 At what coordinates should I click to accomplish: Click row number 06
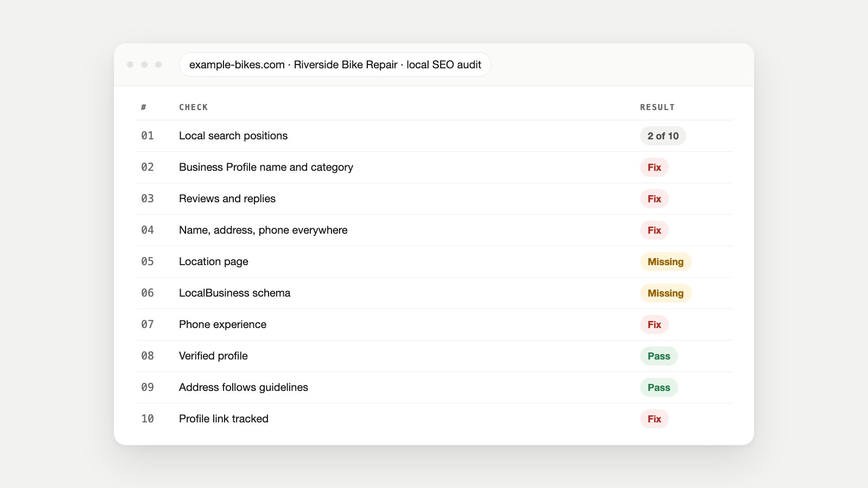[x=148, y=293]
